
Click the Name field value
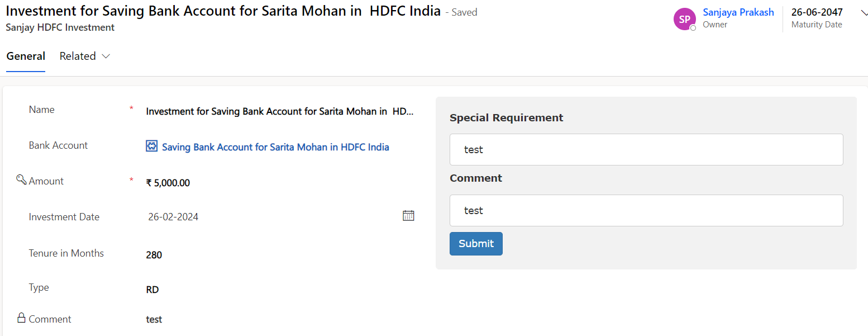click(279, 111)
